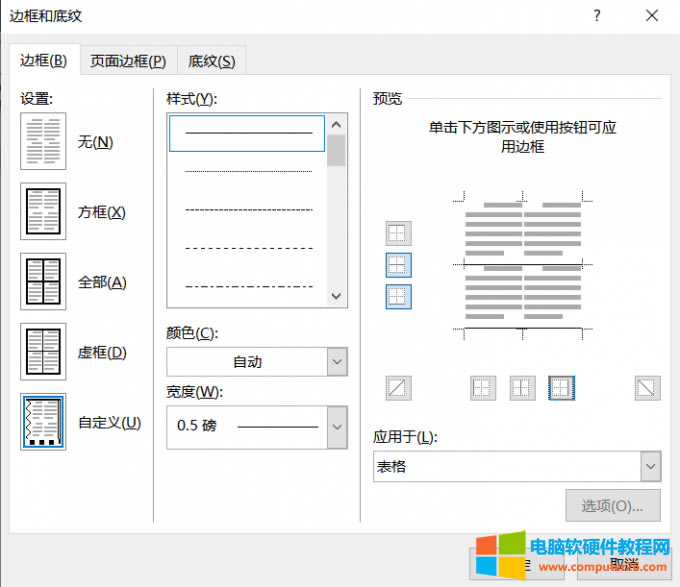Toggle the right border button

pyautogui.click(x=562, y=388)
